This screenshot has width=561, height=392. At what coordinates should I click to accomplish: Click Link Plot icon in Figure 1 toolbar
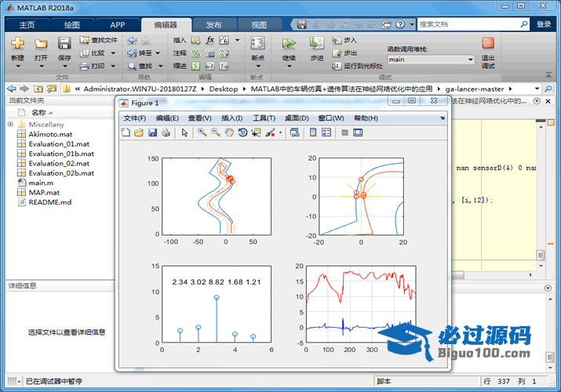[295, 132]
